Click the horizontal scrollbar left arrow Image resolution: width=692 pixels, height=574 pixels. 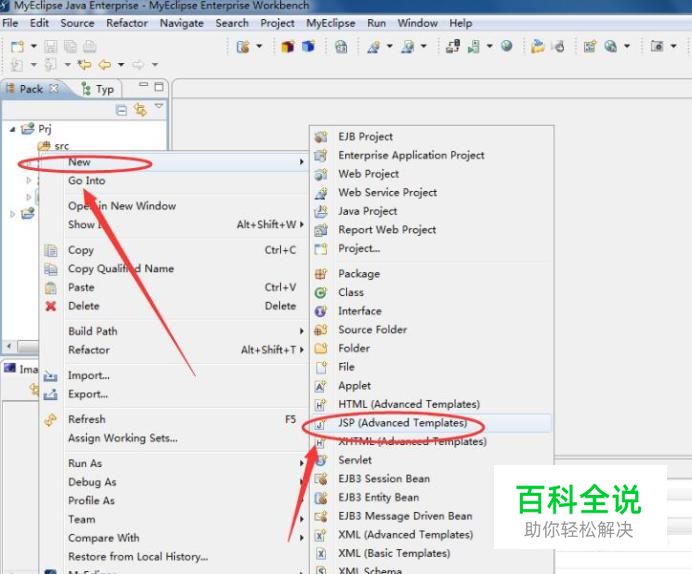(x=9, y=346)
